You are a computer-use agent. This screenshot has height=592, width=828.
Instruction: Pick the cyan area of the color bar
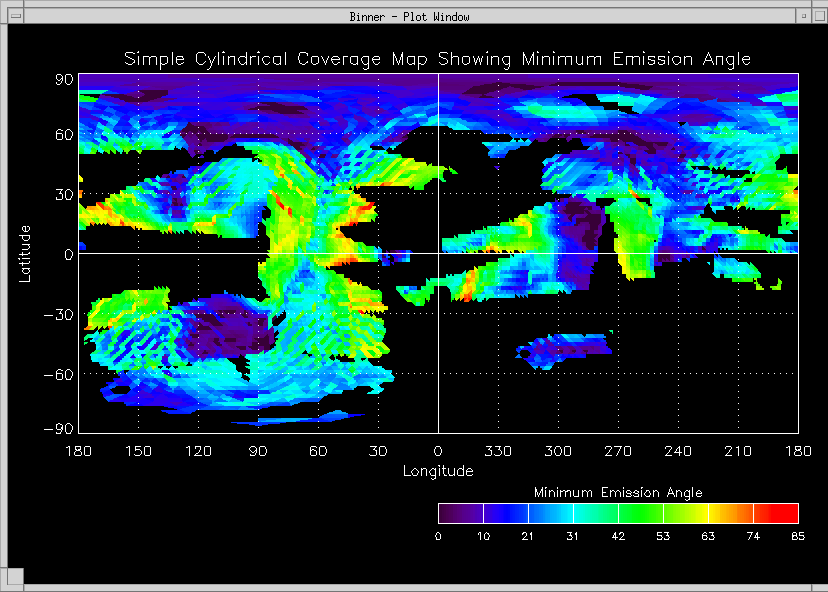pyautogui.click(x=580, y=513)
